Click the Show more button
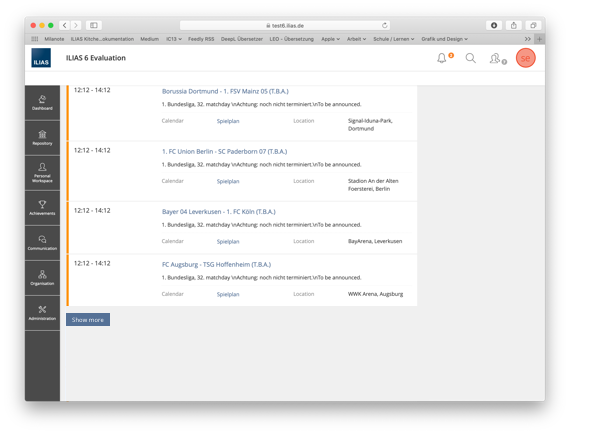 click(x=88, y=320)
